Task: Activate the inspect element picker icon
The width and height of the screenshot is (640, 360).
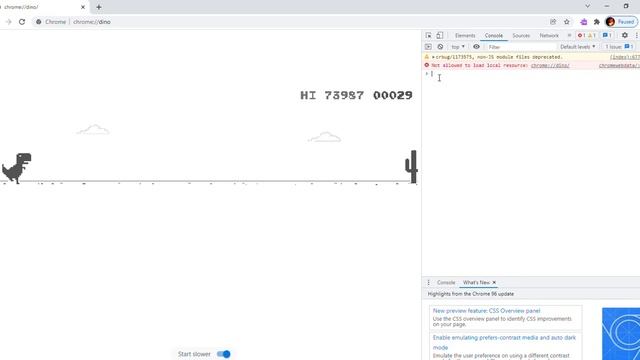Action: pos(428,36)
